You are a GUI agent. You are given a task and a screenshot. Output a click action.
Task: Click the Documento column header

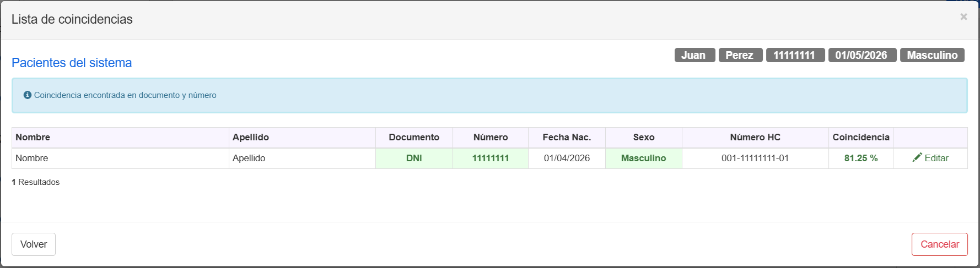click(414, 138)
